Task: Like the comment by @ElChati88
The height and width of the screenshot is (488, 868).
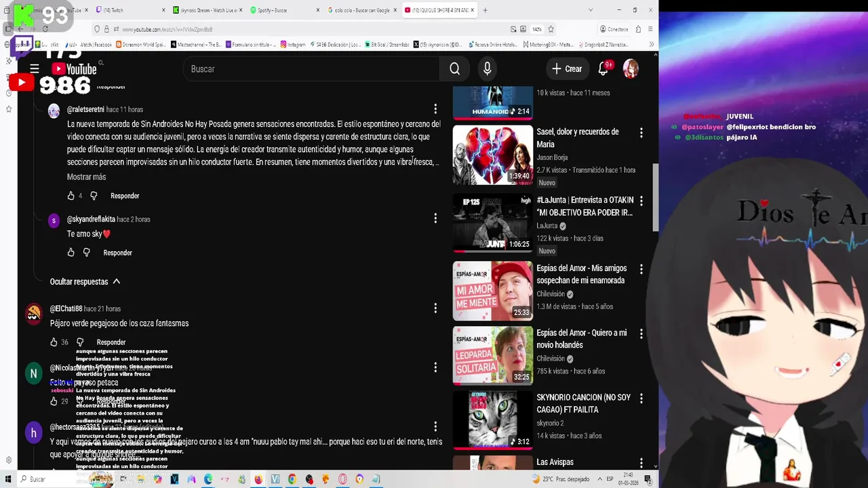Action: (x=54, y=342)
